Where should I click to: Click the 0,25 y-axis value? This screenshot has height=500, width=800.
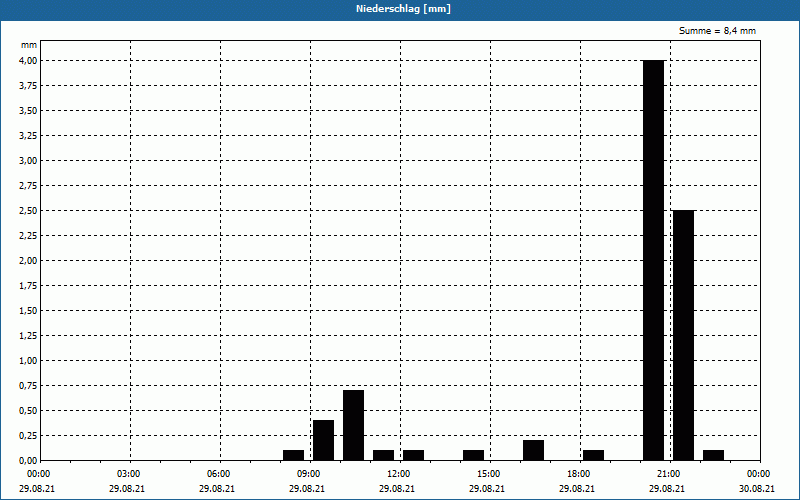tap(28, 436)
